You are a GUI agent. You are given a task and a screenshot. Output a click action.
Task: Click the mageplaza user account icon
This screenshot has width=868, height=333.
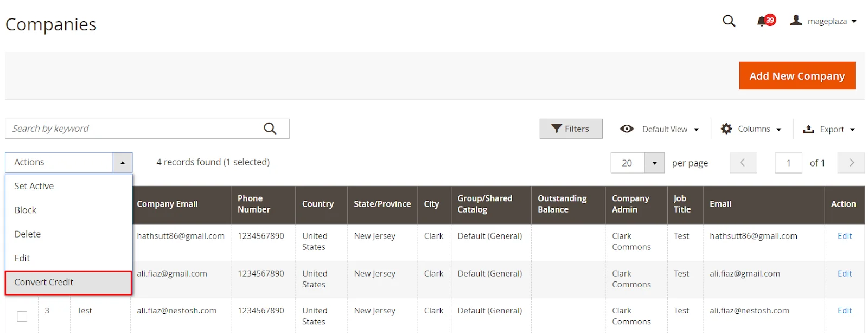coord(796,21)
